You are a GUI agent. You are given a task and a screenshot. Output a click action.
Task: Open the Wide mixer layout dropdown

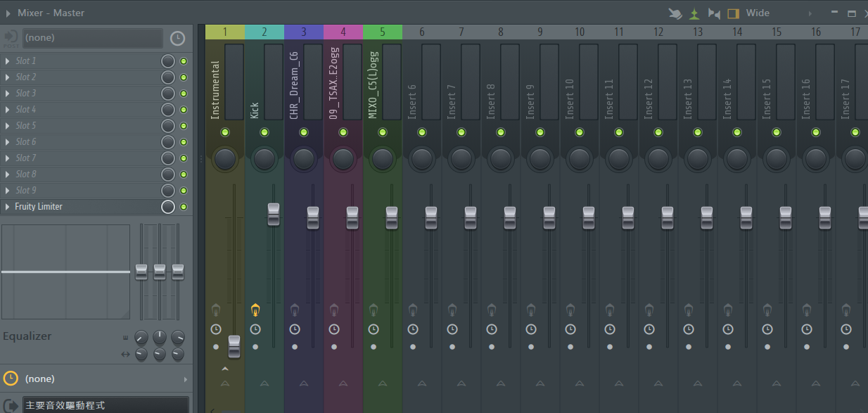pos(758,13)
